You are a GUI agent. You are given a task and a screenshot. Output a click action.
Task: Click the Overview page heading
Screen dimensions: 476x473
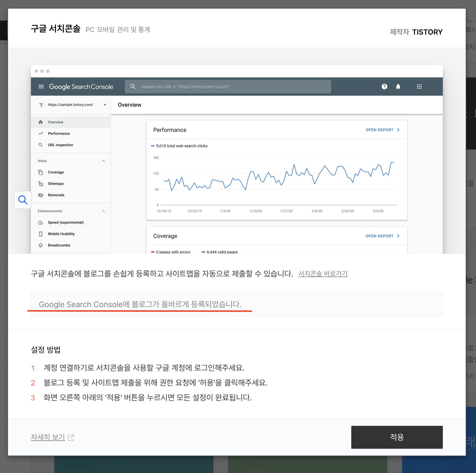click(130, 105)
